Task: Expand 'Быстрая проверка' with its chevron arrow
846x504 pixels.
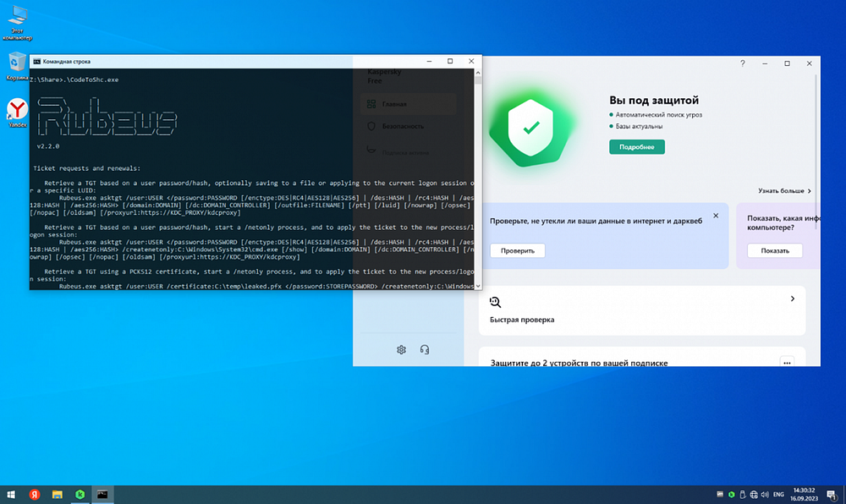Action: (x=793, y=299)
